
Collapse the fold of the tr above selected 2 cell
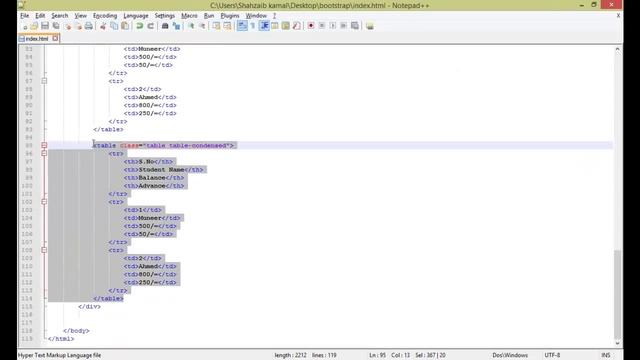coord(44,250)
